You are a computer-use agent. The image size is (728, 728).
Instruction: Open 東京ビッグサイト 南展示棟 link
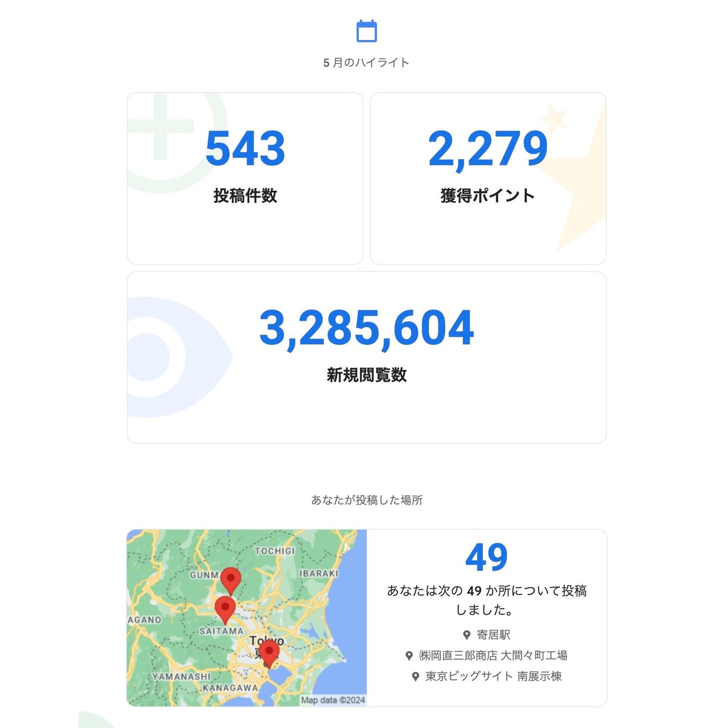(x=493, y=677)
